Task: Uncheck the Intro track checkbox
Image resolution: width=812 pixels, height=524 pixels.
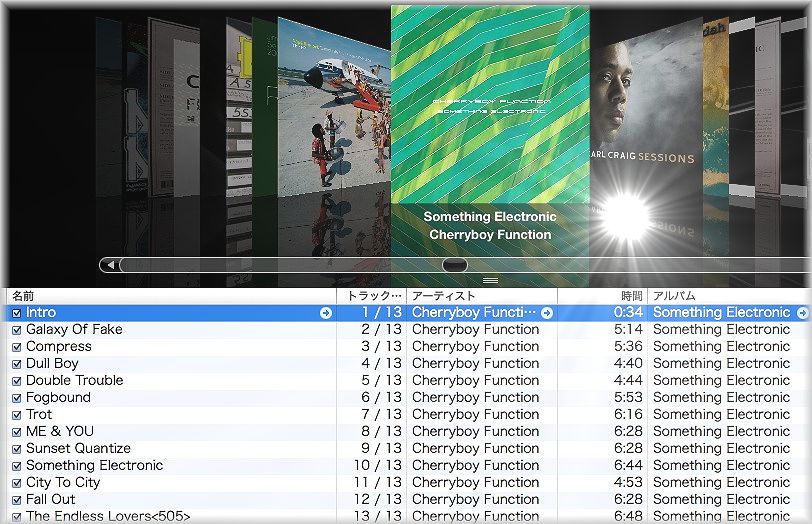Action: pyautogui.click(x=17, y=313)
